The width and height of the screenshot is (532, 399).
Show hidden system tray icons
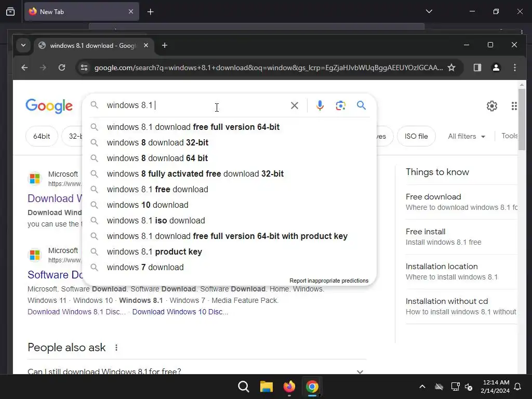[422, 387]
